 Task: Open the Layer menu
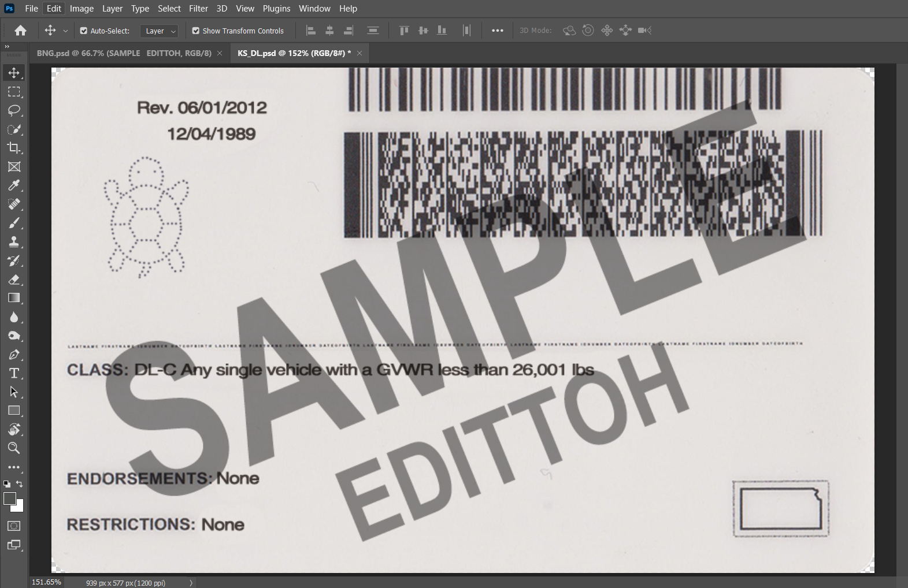point(112,9)
